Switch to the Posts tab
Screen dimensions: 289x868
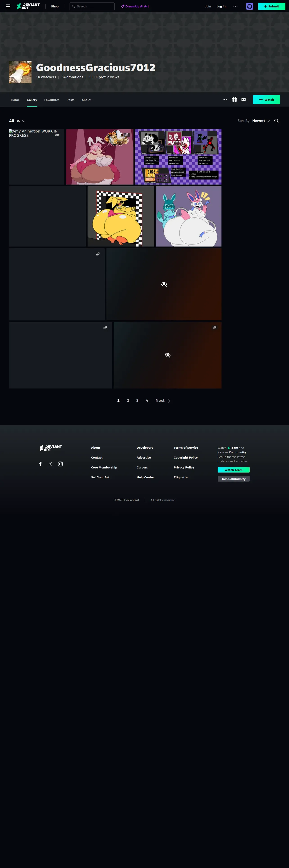click(x=70, y=100)
